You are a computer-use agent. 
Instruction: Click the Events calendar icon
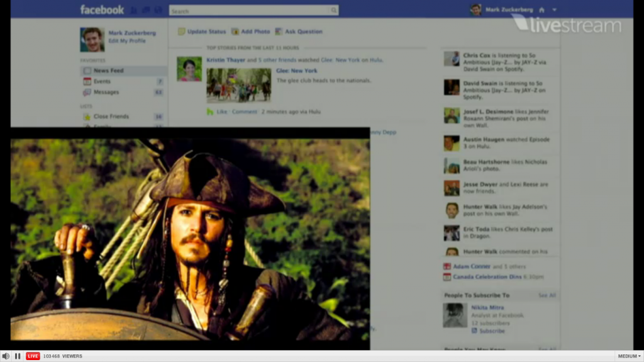click(87, 81)
